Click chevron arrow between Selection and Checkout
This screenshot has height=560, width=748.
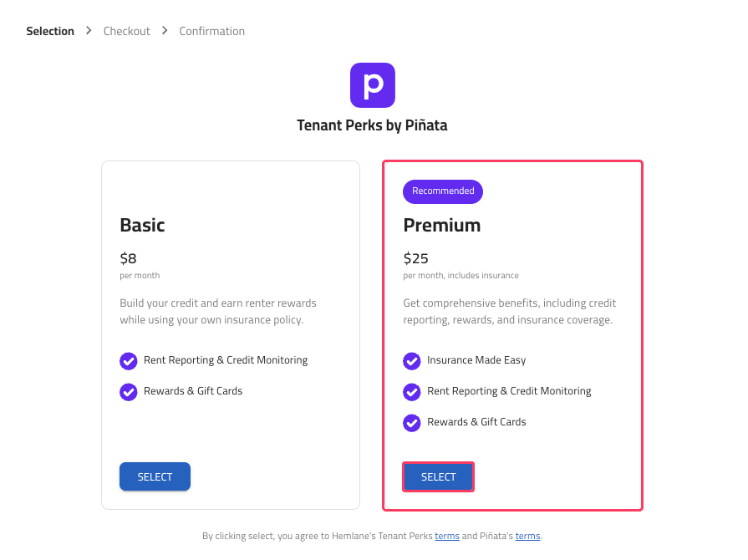(89, 31)
